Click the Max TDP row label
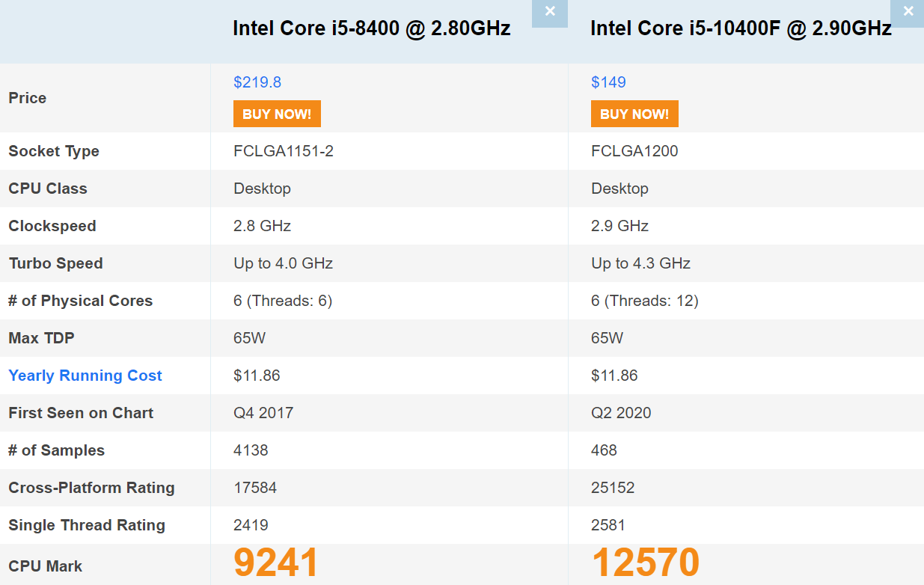Screen dimensions: 924x585 click(41, 338)
